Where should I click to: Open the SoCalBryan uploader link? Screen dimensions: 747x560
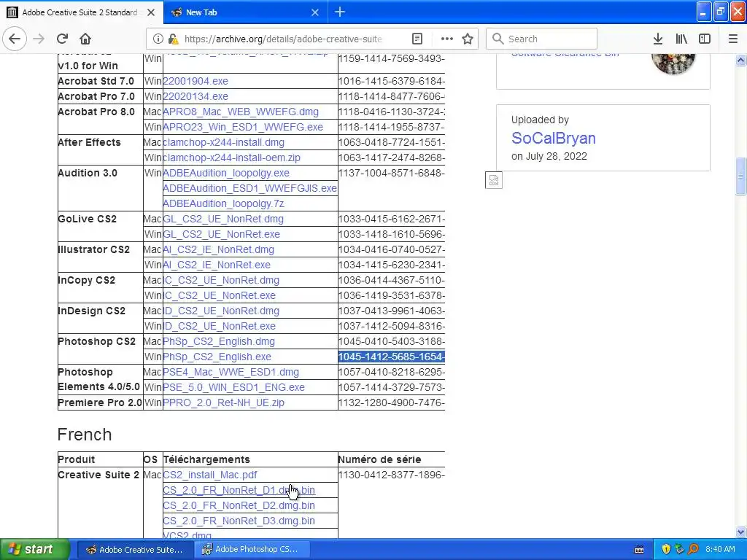(x=553, y=138)
